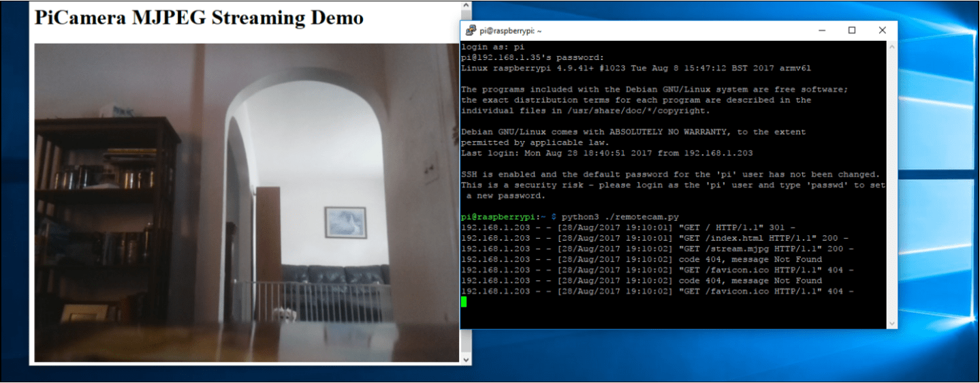The width and height of the screenshot is (980, 383).
Task: Click the SSH is enabled warning text
Action: [x=670, y=174]
